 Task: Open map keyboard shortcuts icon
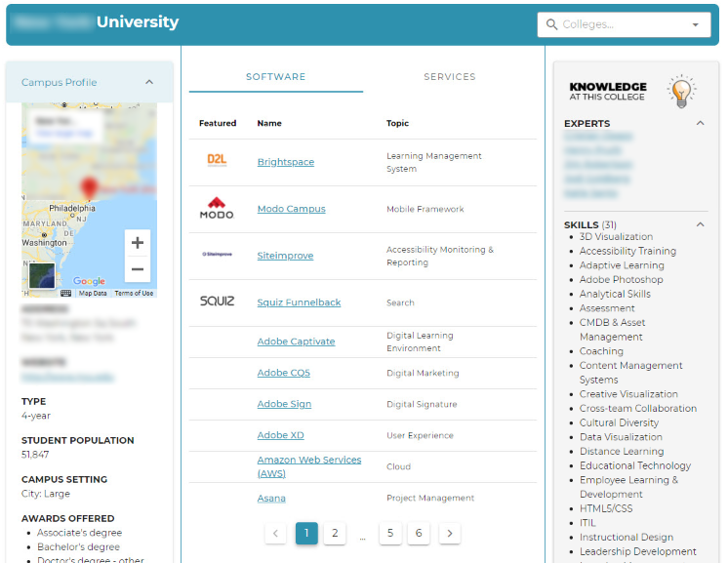click(66, 294)
